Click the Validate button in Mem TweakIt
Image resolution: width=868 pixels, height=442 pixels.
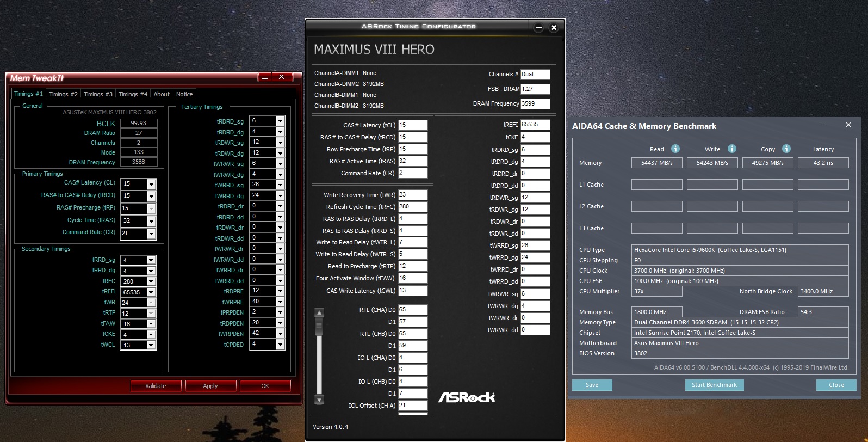point(156,386)
